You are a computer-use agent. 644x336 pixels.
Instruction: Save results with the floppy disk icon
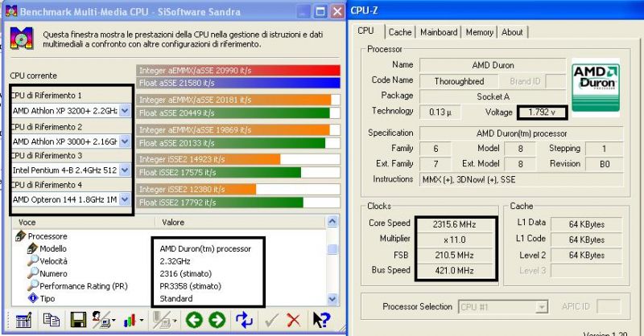[78, 320]
